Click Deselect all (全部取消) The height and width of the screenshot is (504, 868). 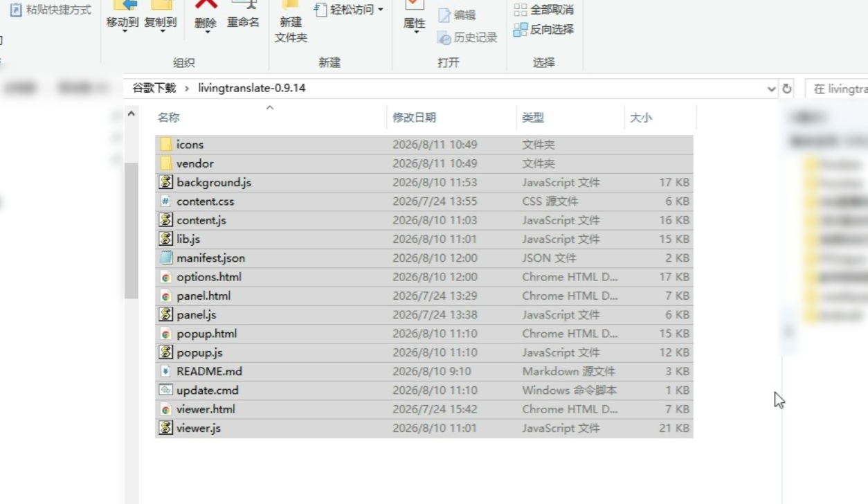tap(543, 10)
